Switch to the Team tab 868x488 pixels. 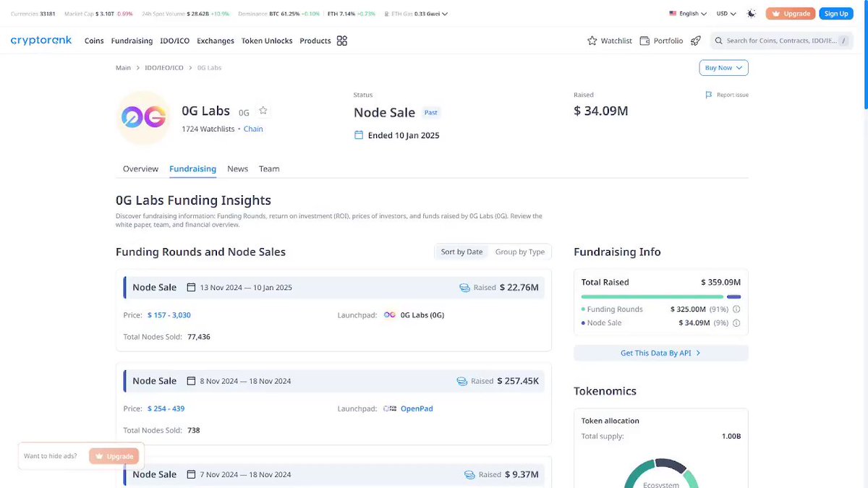click(269, 168)
